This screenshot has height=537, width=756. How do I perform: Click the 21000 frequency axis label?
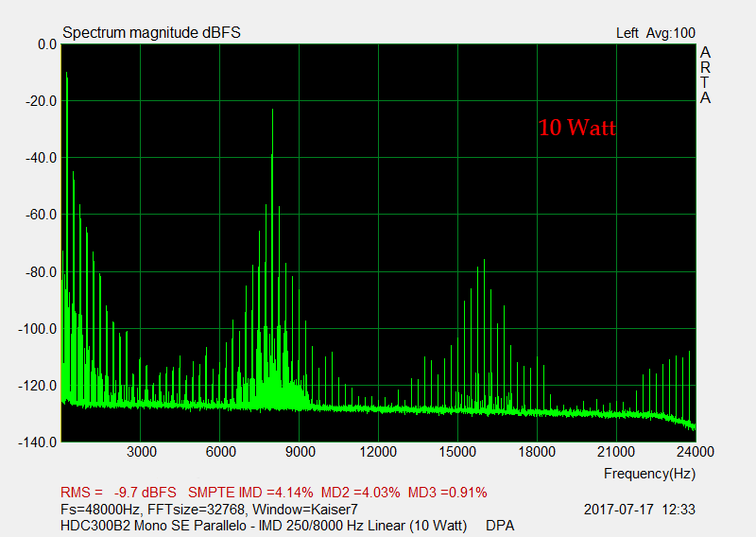pos(616,452)
